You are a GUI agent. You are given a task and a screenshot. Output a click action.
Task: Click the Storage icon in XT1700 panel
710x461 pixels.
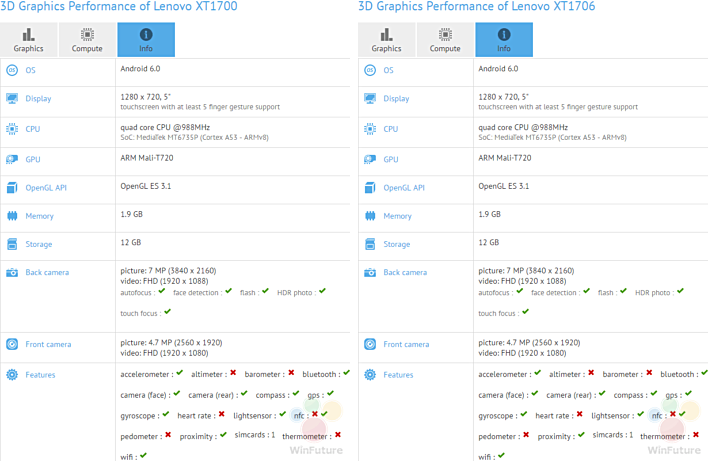pyautogui.click(x=12, y=244)
